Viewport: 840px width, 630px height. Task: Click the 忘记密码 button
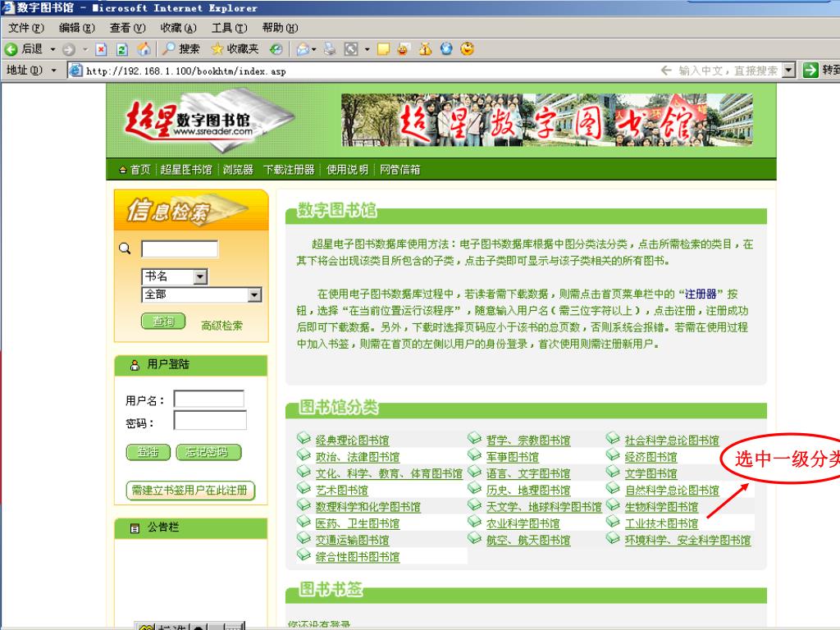(x=208, y=452)
